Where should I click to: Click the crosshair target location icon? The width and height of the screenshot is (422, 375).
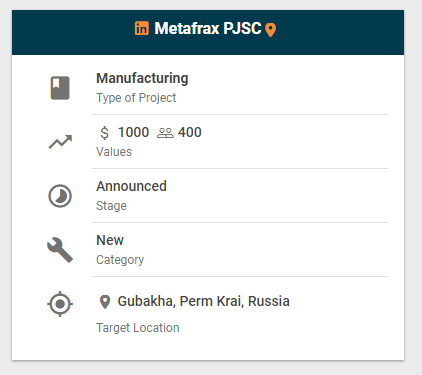60,304
